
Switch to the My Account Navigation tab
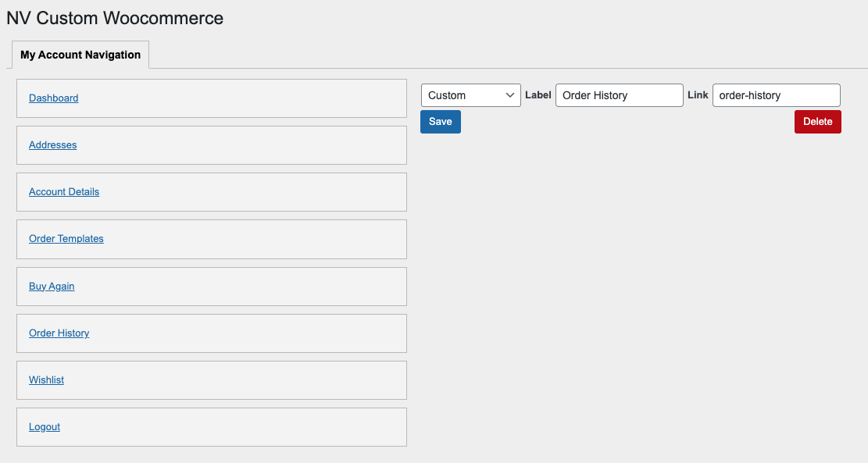click(80, 55)
